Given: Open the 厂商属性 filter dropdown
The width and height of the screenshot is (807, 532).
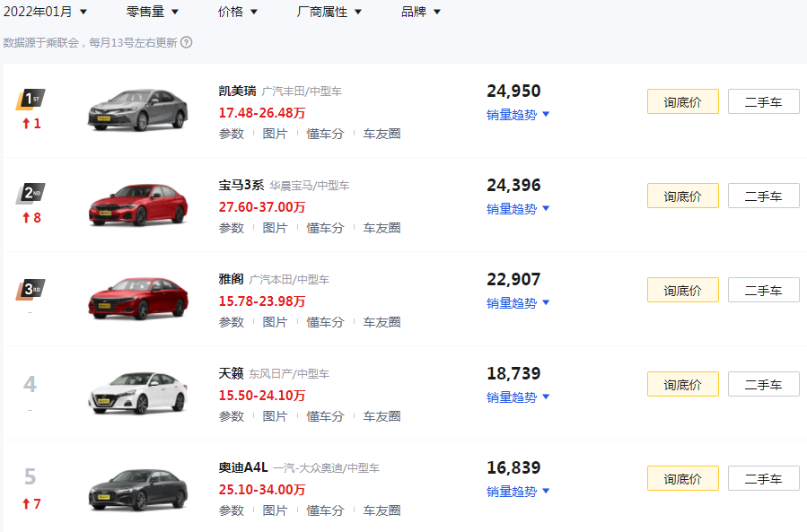Looking at the screenshot, I should (329, 12).
